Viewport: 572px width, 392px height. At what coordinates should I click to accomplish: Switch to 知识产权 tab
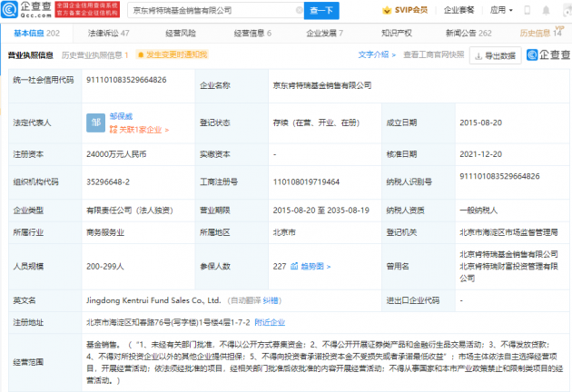397,34
